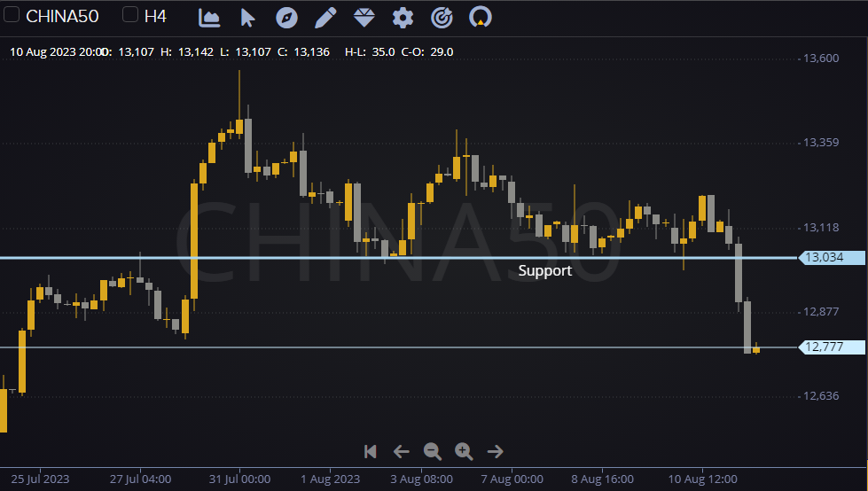The height and width of the screenshot is (491, 868).
Task: Zoom in on the chart
Action: coord(464,452)
